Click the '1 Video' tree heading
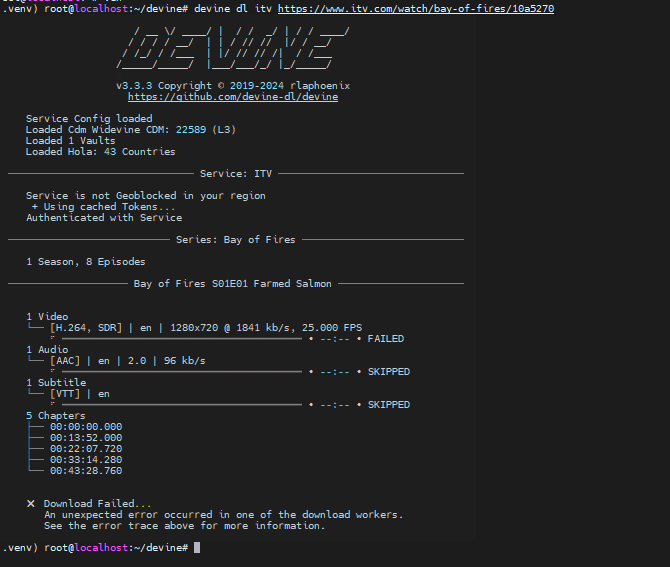Viewport: 670px width, 567px height. point(47,317)
